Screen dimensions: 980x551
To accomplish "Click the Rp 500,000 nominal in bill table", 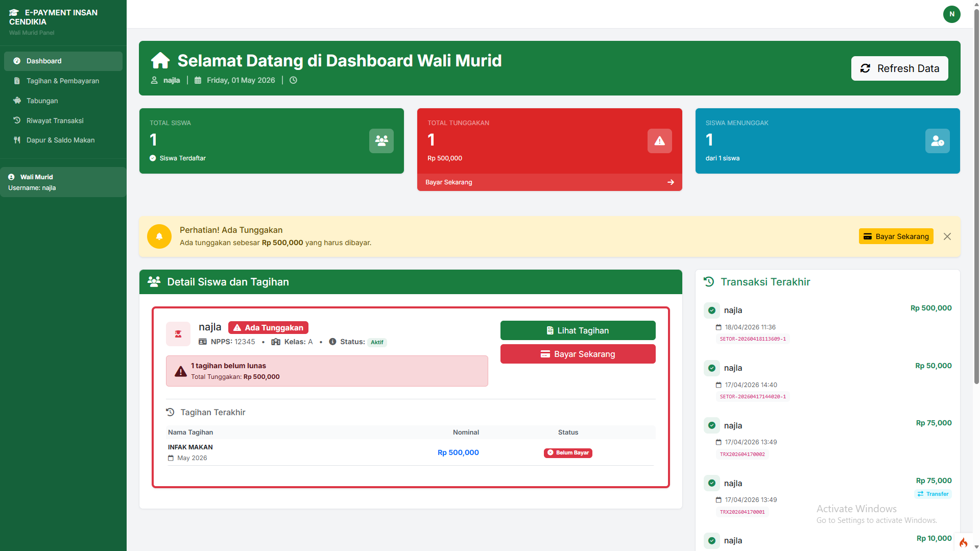I will 458,452.
